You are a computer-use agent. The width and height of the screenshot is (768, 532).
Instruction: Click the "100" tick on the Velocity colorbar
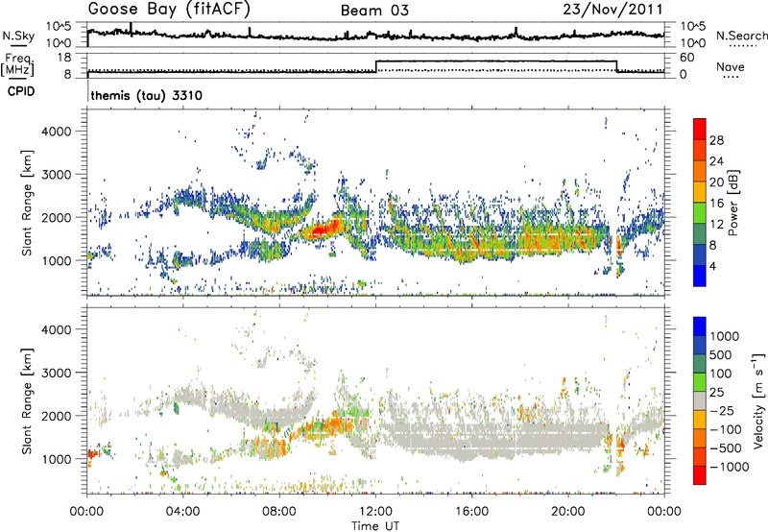click(x=721, y=374)
